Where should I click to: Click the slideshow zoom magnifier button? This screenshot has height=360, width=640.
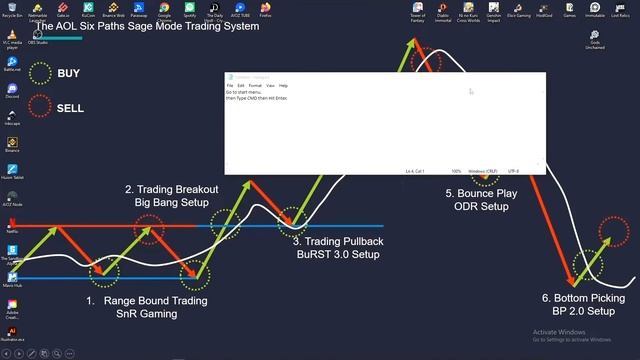57,353
